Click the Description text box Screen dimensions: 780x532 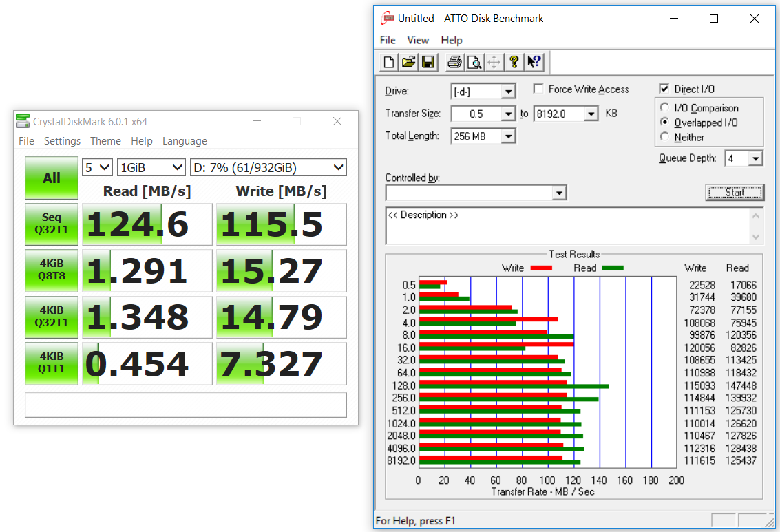tap(567, 226)
